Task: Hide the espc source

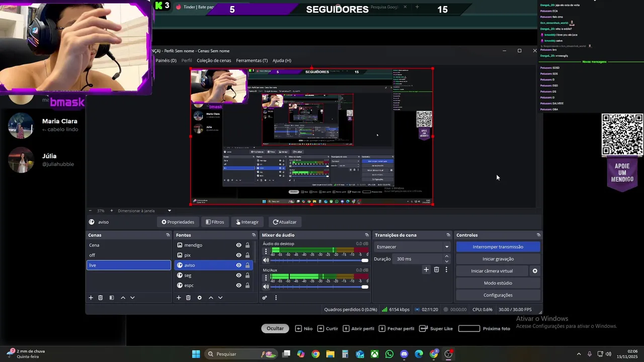Action: point(239,286)
